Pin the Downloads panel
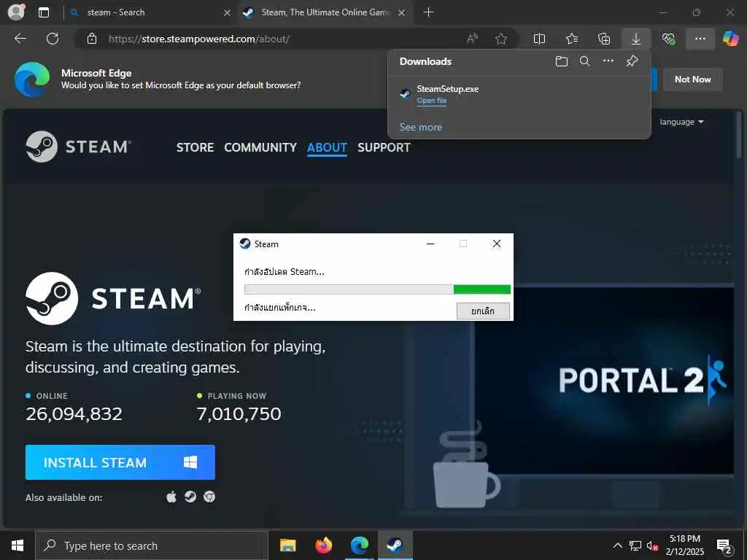 [x=632, y=61]
